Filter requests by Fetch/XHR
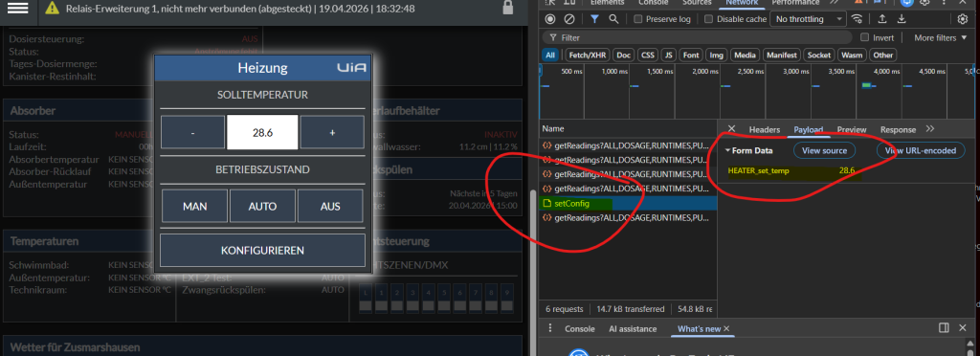Image resolution: width=980 pixels, height=356 pixels. 587,55
